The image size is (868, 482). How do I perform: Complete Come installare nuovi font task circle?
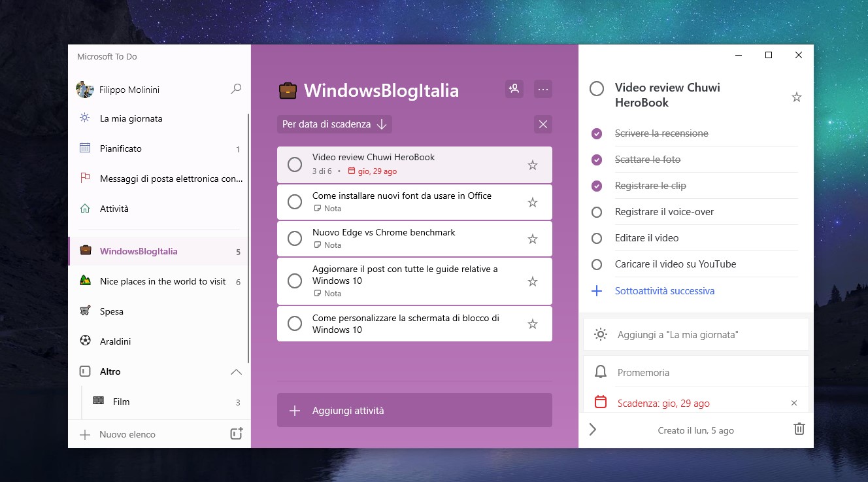pyautogui.click(x=295, y=201)
